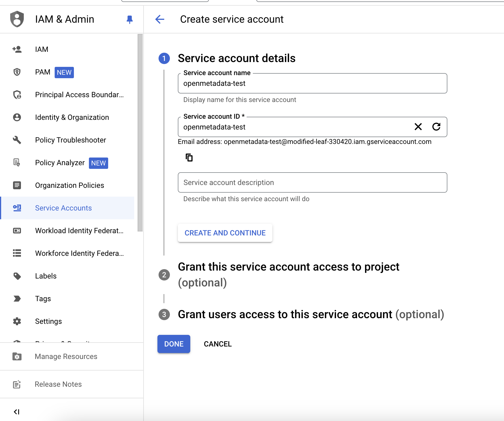The image size is (504, 421).
Task: Navigate to Organization Policies
Action: pos(69,185)
